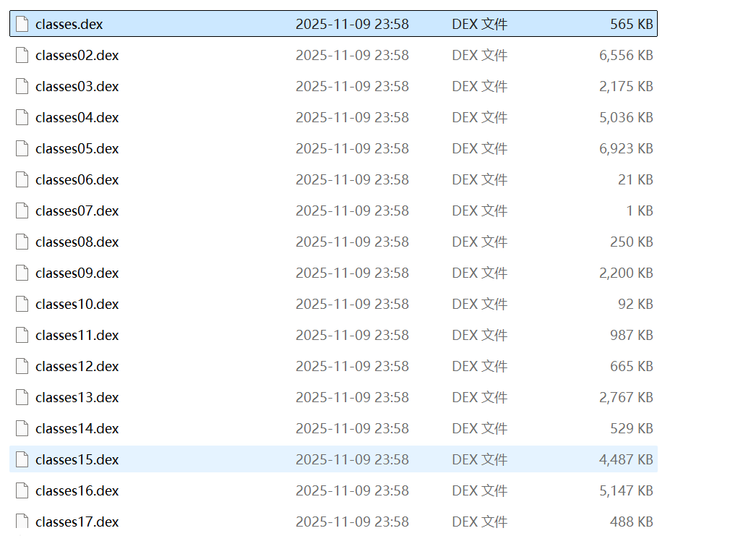This screenshot has height=536, width=756.
Task: Select the classes03.dex file icon
Action: [22, 86]
